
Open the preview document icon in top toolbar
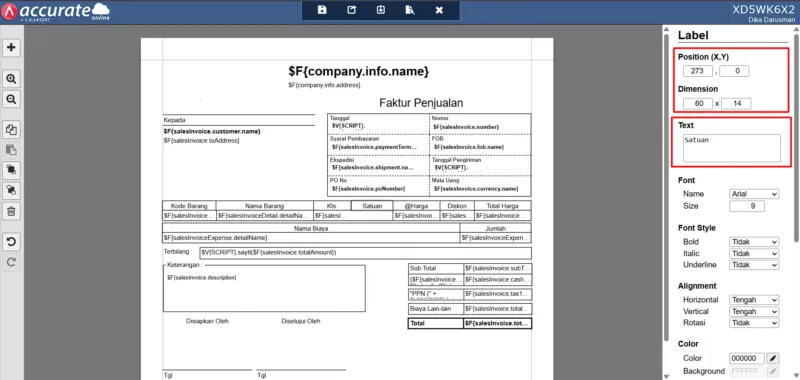[410, 10]
